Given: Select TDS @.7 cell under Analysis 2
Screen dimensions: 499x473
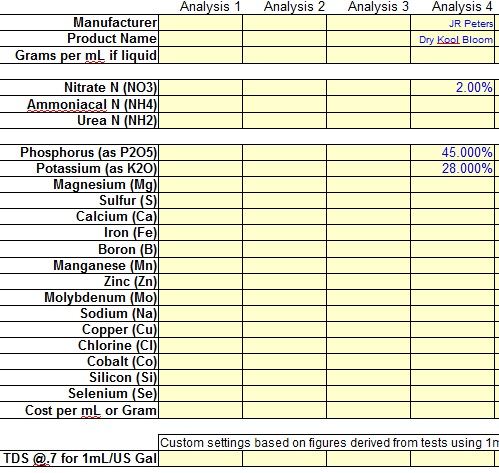Looking at the screenshot, I should tap(285, 458).
